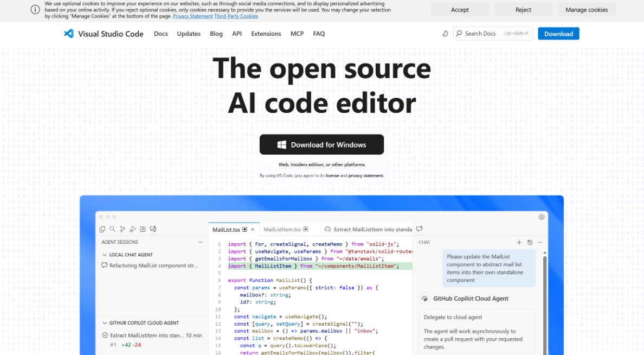This screenshot has height=355, width=644.
Task: Collapse the Local Chat Agent section
Action: (x=105, y=255)
